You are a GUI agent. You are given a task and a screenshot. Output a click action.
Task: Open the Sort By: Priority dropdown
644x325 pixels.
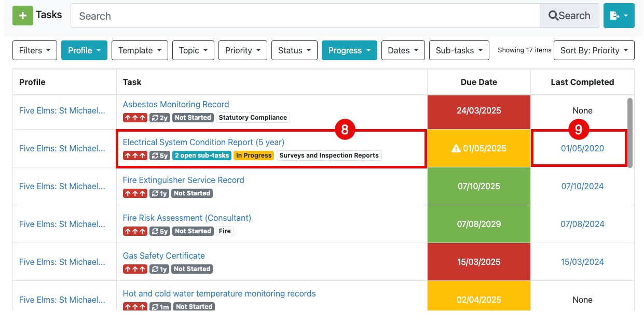pos(594,50)
